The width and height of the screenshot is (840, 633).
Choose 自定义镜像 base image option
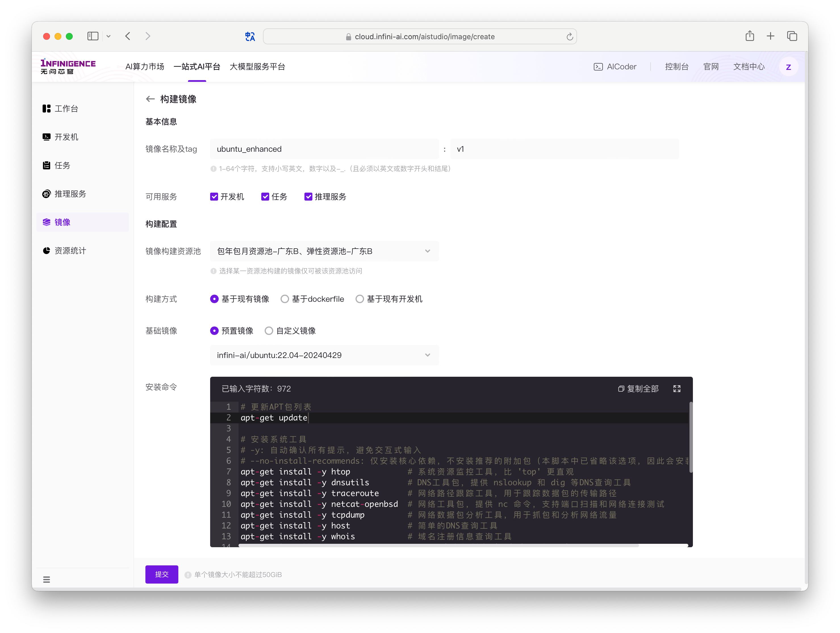[269, 331]
